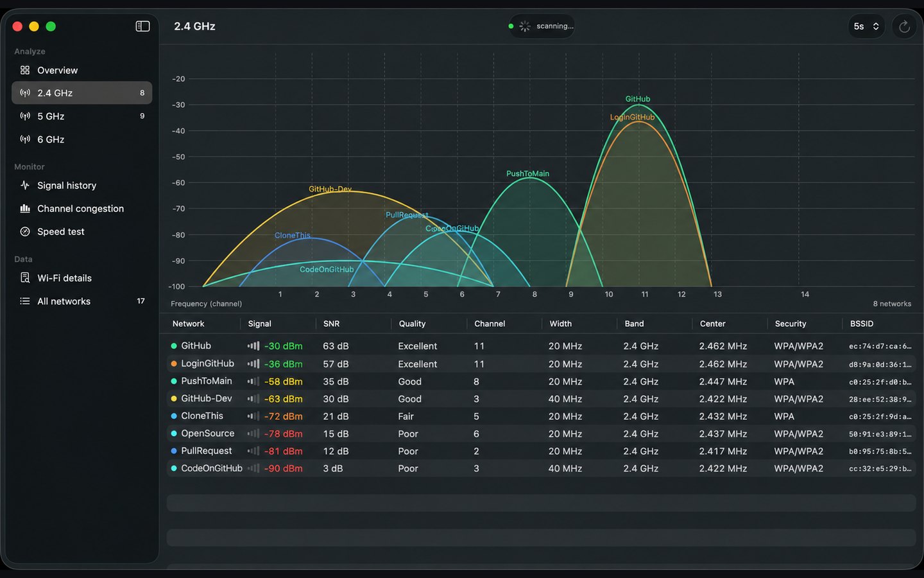Select the 2.4 GHz sidebar item
The image size is (924, 578).
pyautogui.click(x=82, y=93)
